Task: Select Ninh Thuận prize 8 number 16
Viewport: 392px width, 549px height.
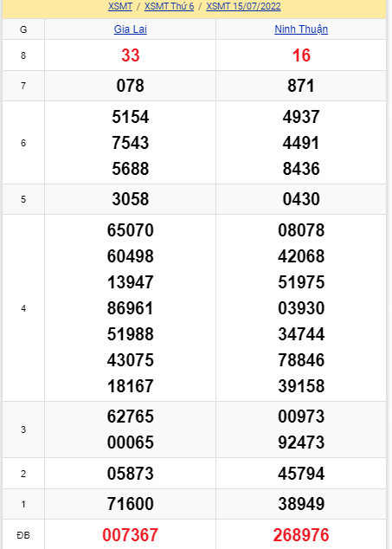Action: click(301, 55)
